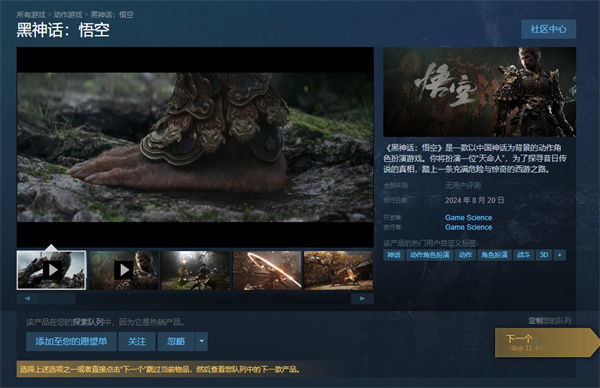Viewport: 600px width, 388px height.
Task: Select the 战斗 tag
Action: 523,255
